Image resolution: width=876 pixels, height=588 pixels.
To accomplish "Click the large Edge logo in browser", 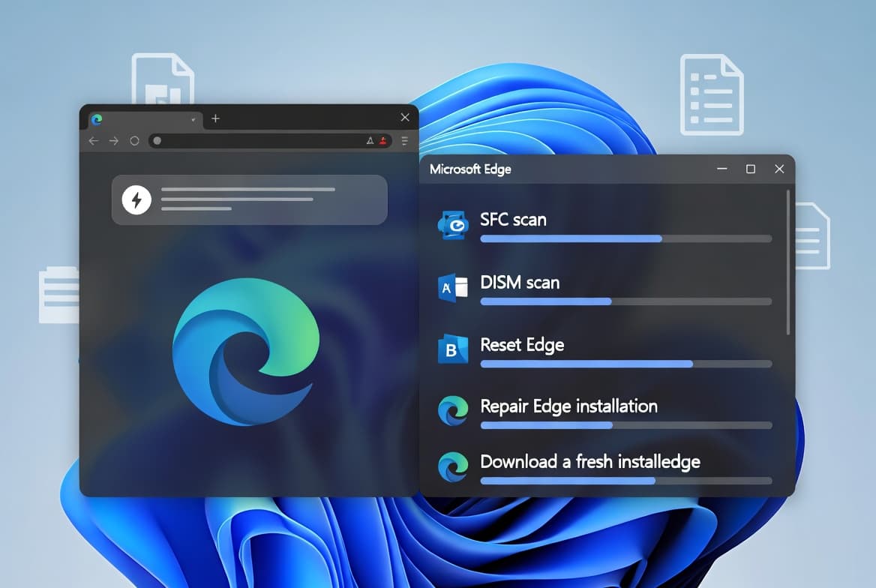I will [x=246, y=352].
